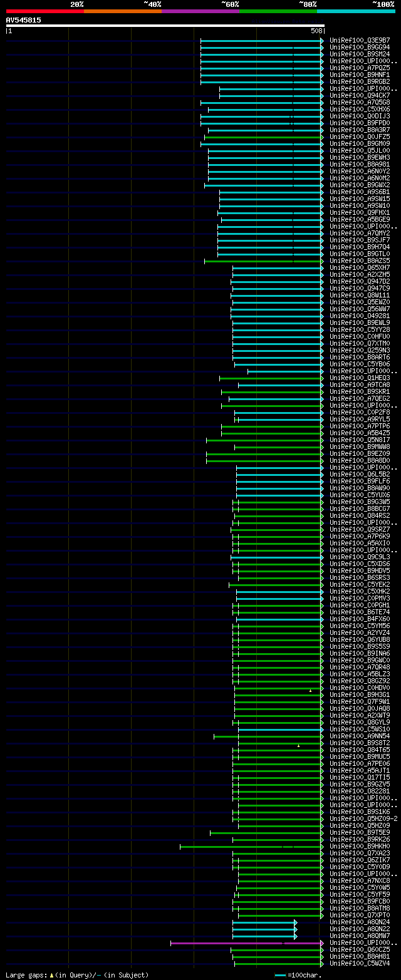Click the UniRef100_C5WZV4 label
The width and height of the screenshot is (401, 980).
(360, 964)
